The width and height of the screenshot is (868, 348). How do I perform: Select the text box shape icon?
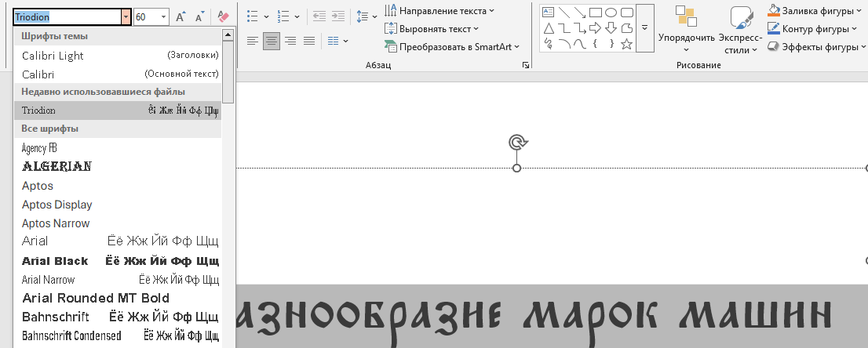[x=548, y=13]
